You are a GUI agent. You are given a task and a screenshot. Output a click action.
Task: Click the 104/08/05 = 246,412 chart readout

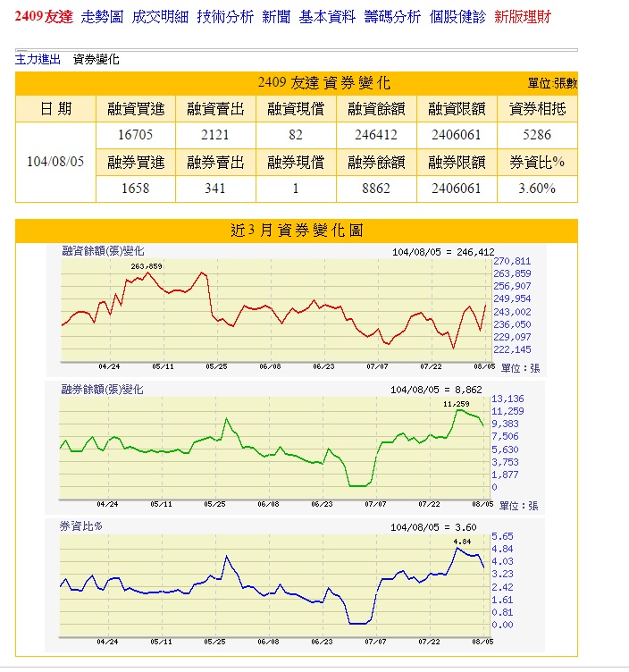[443, 252]
